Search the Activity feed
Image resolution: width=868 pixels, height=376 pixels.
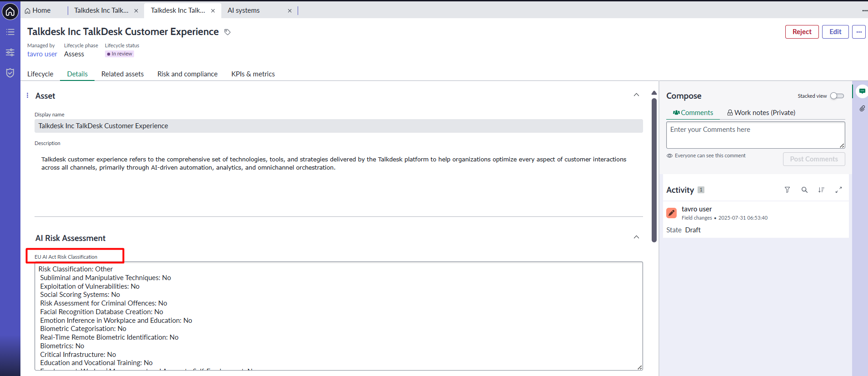point(804,190)
